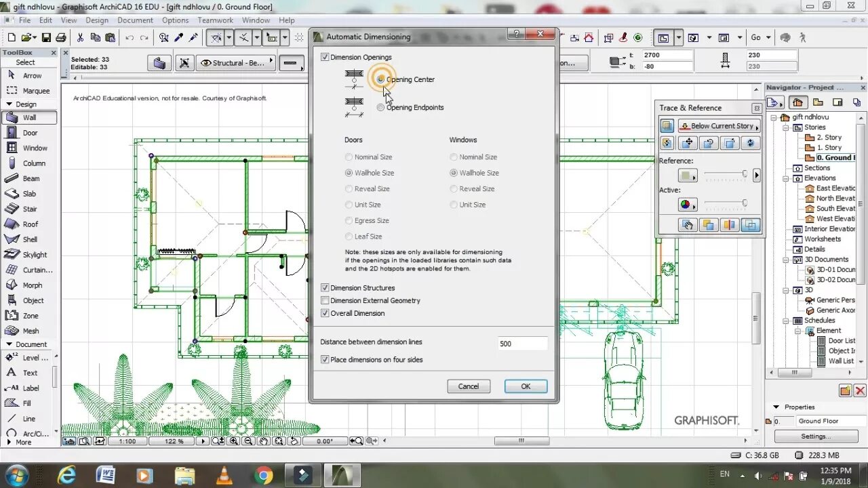868x488 pixels.
Task: Open North Elevation in Navigator
Action: pos(830,199)
